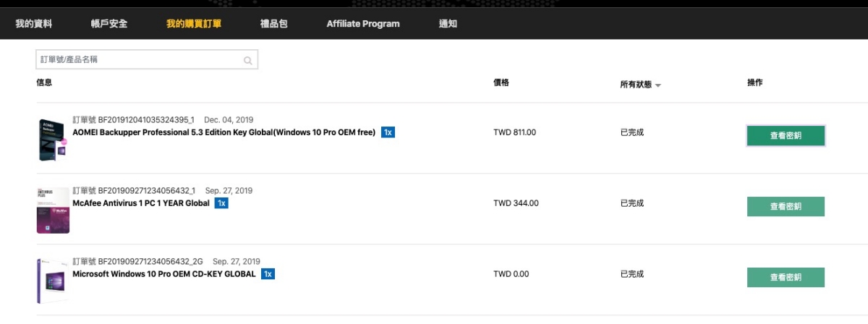
Task: Click the search magnifier icon
Action: [x=248, y=61]
